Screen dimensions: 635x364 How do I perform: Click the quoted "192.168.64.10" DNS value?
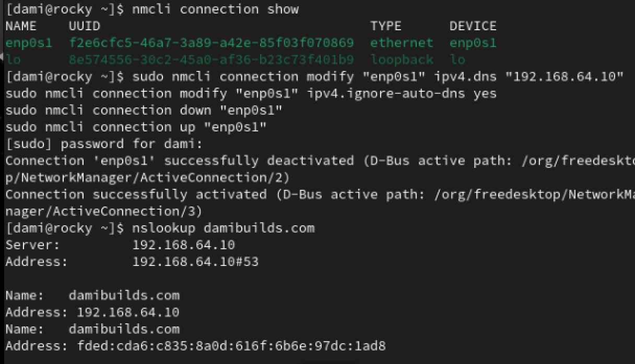coord(565,77)
